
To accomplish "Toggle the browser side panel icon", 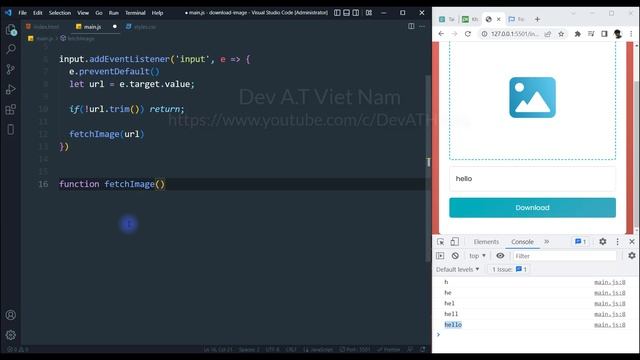I will click(604, 34).
